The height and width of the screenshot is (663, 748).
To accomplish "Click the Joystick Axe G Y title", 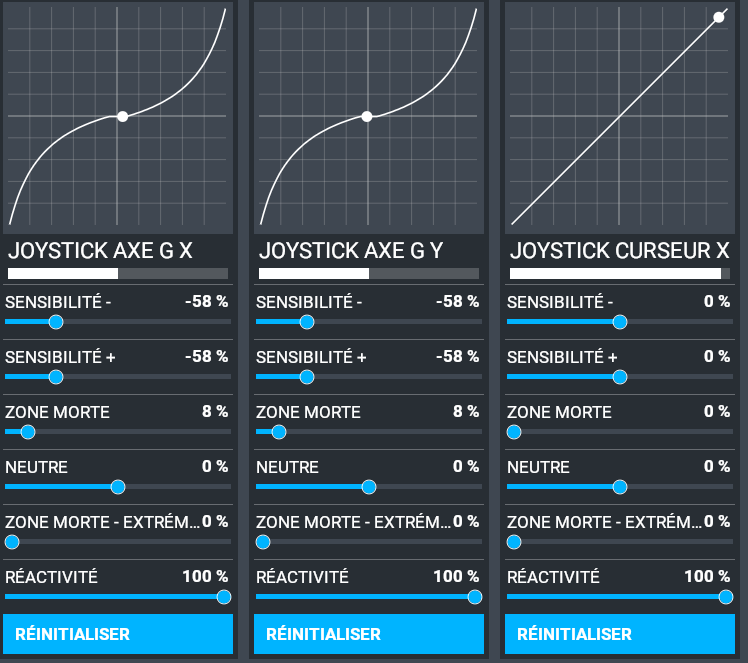I will coord(351,250).
